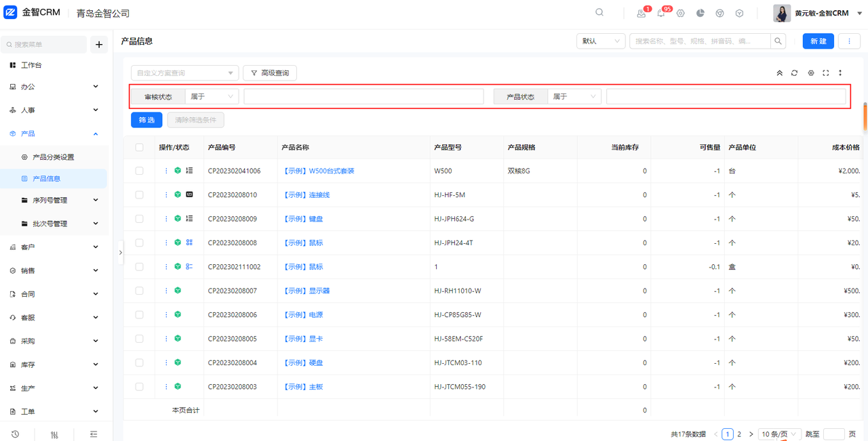Screen dimensions: 868x441
Task: Click the 筛选 button
Action: 147,120
